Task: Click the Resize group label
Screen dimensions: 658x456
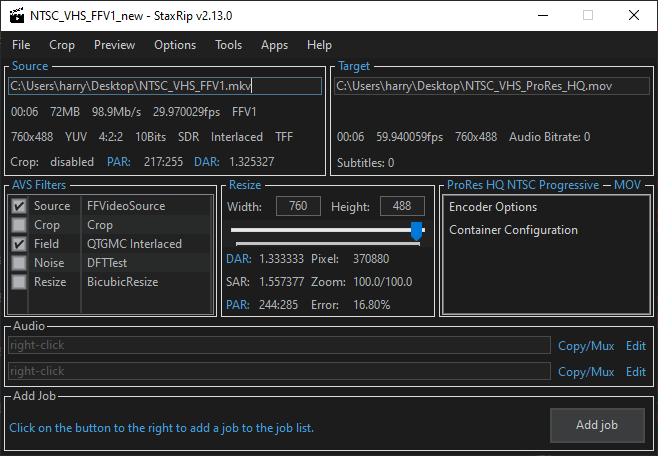Action: coord(245,185)
